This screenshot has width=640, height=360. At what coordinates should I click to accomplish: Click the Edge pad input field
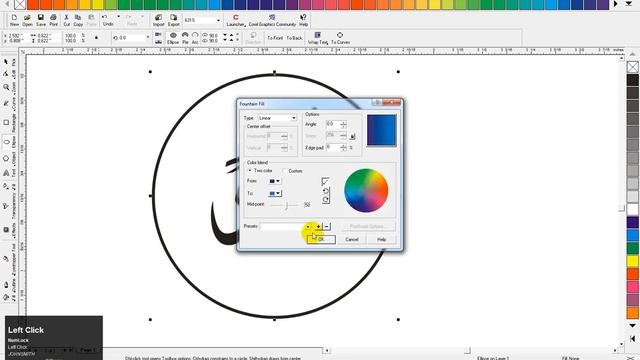pos(333,147)
